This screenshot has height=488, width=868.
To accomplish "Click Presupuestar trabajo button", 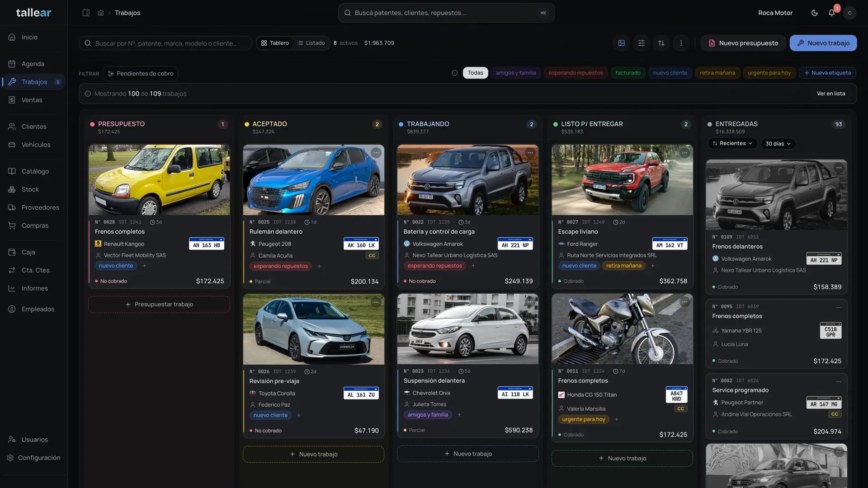I will tap(159, 305).
